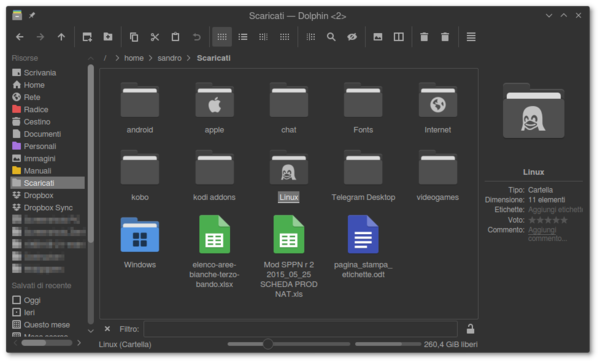Click the root '/' breadcrumb
The image size is (600, 363).
tap(105, 58)
